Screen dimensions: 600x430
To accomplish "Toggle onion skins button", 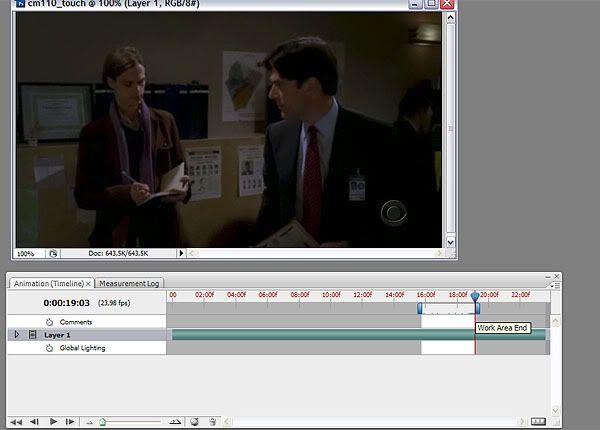I will pyautogui.click(x=194, y=422).
